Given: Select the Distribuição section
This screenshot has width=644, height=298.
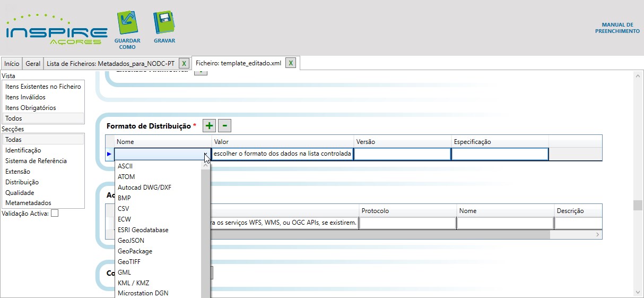Looking at the screenshot, I should pos(22,182).
